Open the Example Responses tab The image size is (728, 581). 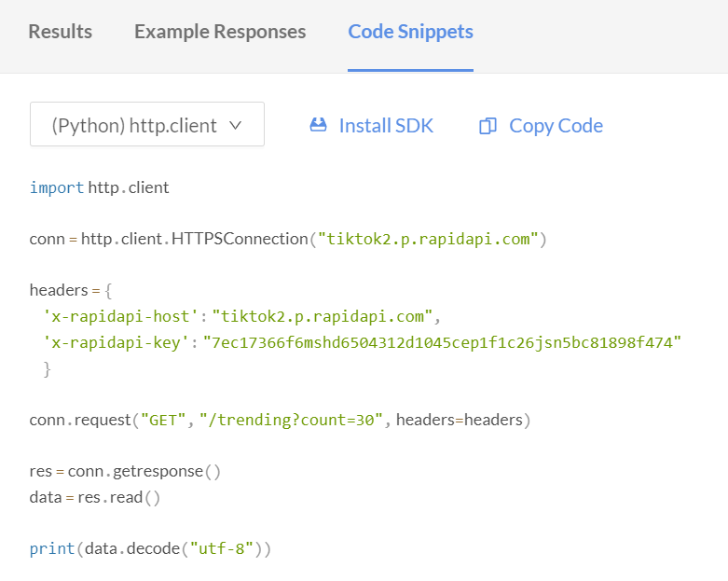tap(220, 32)
